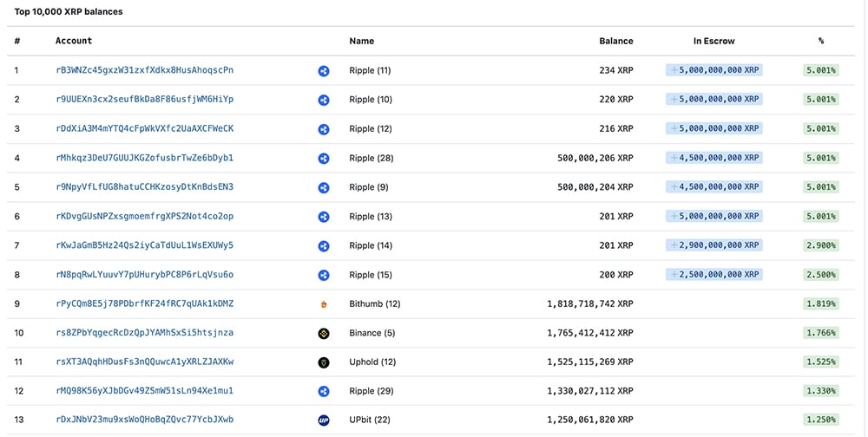Click the In Escrow column header
This screenshot has width=868, height=437.
(714, 41)
